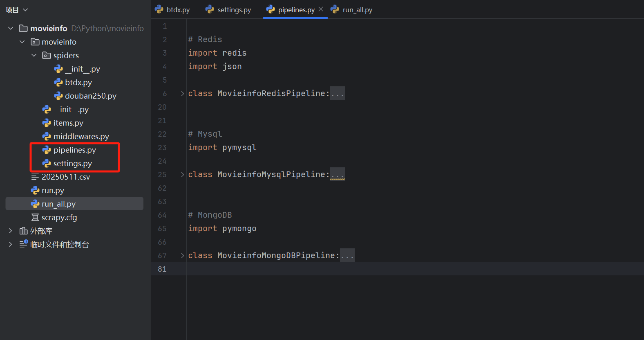Click the text file icon of 20250511.csv
Viewport: 644px width, 340px height.
pyautogui.click(x=35, y=177)
